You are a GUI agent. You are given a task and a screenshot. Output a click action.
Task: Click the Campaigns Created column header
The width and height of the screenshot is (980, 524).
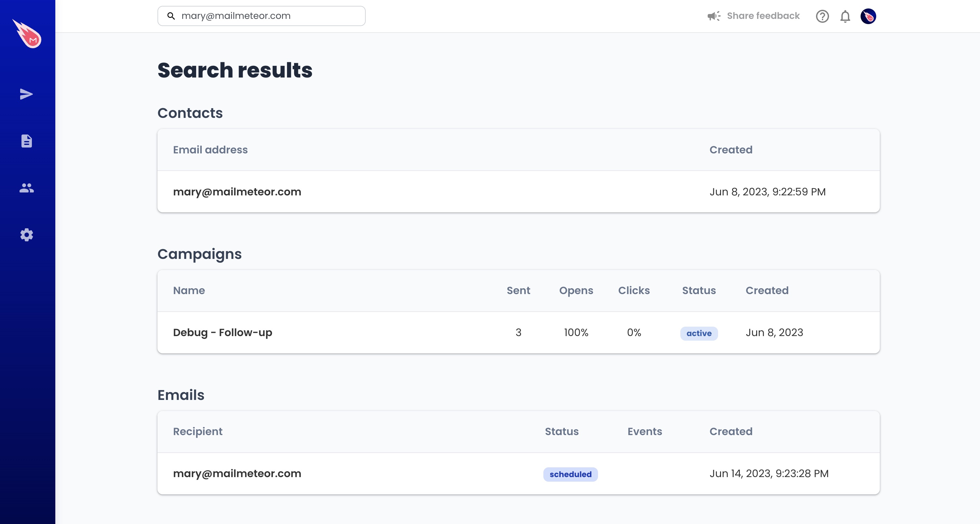point(767,290)
